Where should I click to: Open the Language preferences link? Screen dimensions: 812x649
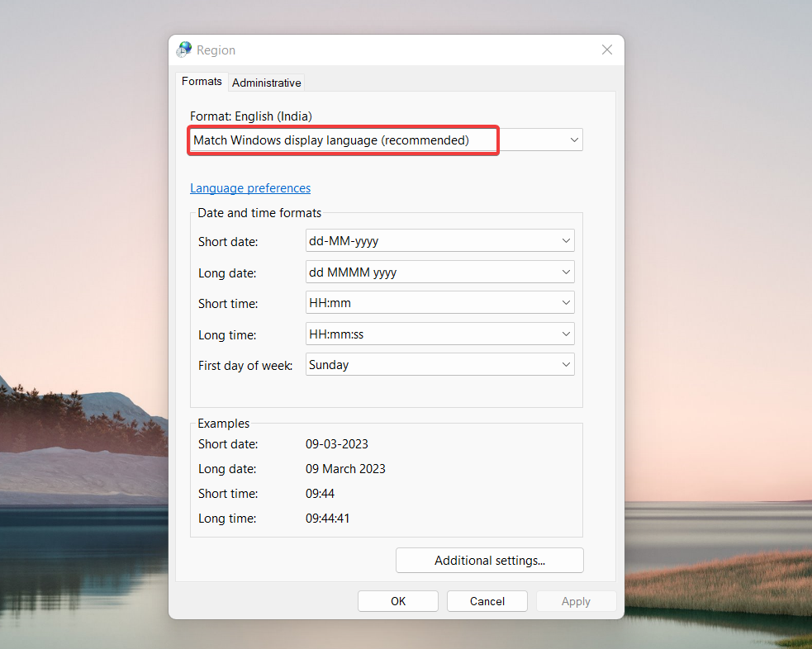(250, 188)
